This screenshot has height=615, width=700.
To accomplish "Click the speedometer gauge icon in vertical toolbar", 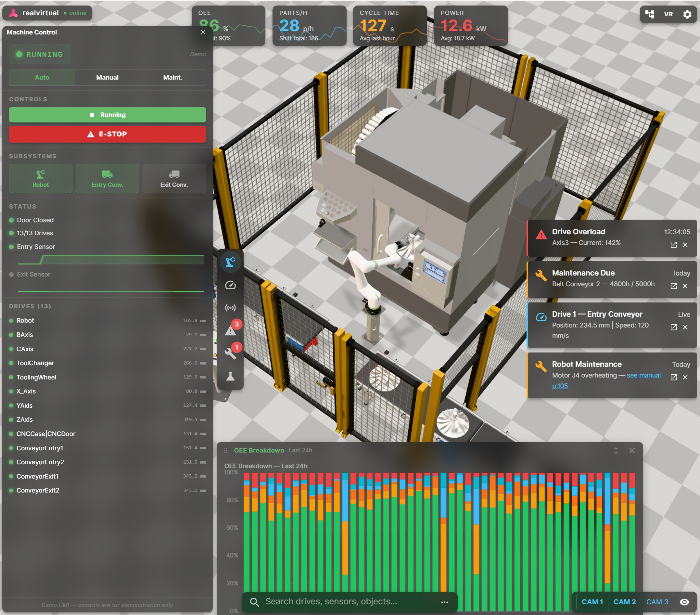I will (x=230, y=285).
